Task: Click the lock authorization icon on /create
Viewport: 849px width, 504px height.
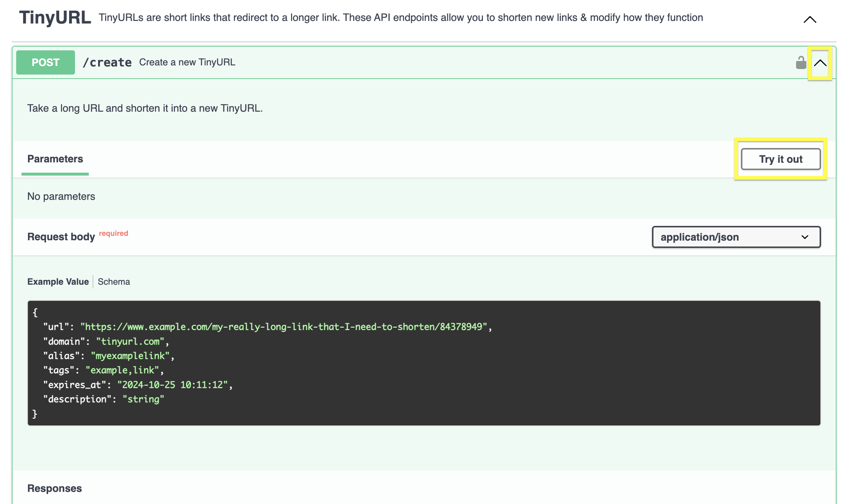Action: pyautogui.click(x=800, y=63)
